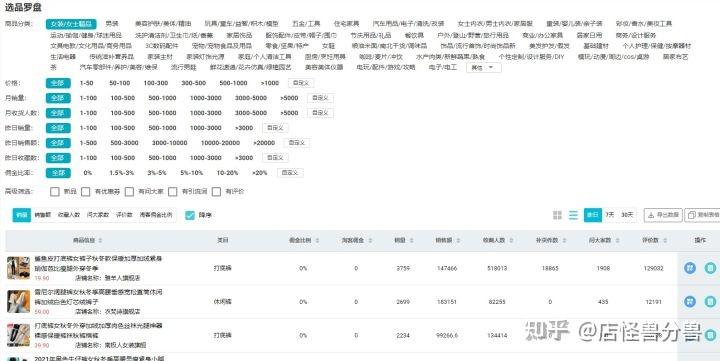The height and width of the screenshot is (361, 720).
Task: Click 自定义 in the 昨日销售额 row
Action: pyautogui.click(x=297, y=143)
